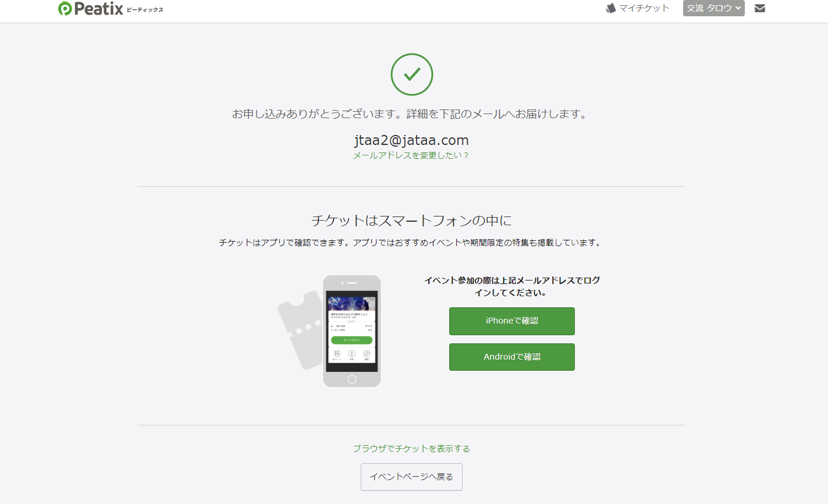
Task: Open ブラウザでチケットを表示する link
Action: (411, 449)
